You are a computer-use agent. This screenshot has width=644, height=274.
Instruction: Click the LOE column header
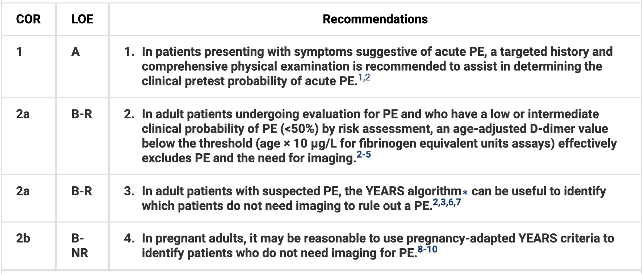[x=82, y=19]
